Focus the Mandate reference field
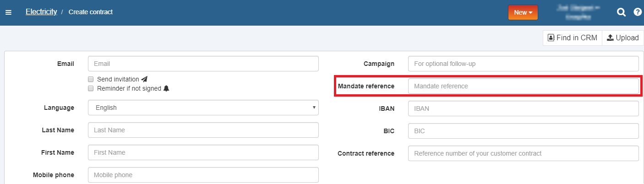 coord(523,86)
